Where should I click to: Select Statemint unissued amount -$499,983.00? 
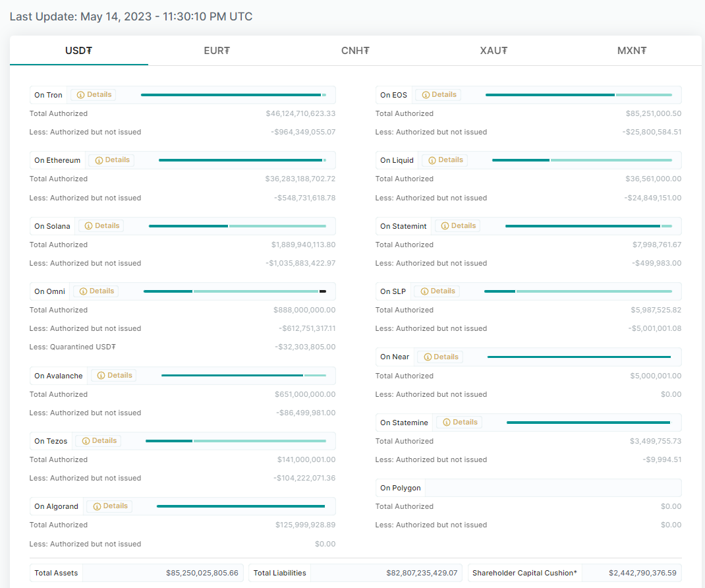657,263
